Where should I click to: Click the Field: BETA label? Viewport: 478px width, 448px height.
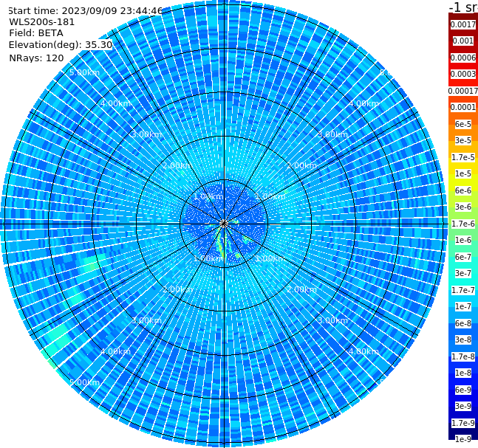coord(36,33)
